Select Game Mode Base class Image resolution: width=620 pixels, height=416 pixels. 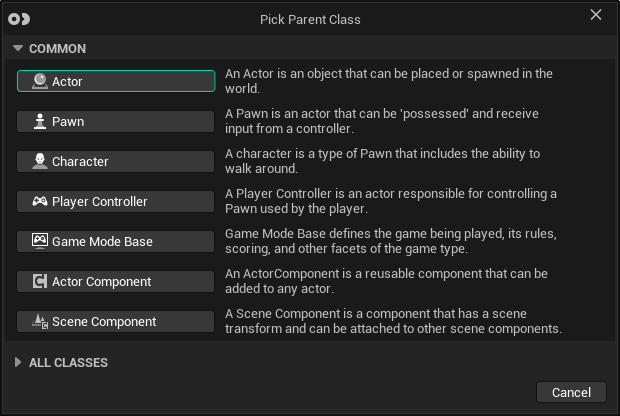(116, 241)
